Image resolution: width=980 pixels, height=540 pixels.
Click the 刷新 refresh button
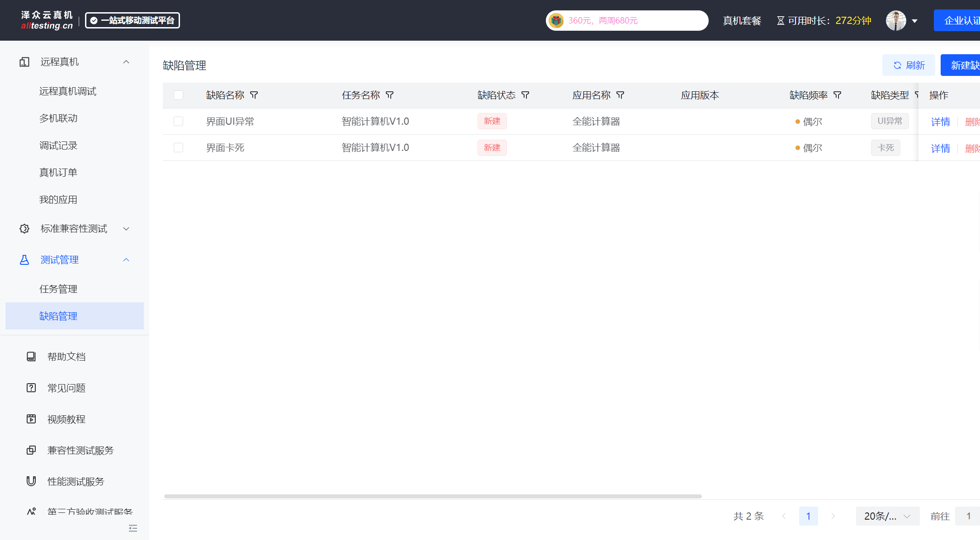pyautogui.click(x=909, y=66)
